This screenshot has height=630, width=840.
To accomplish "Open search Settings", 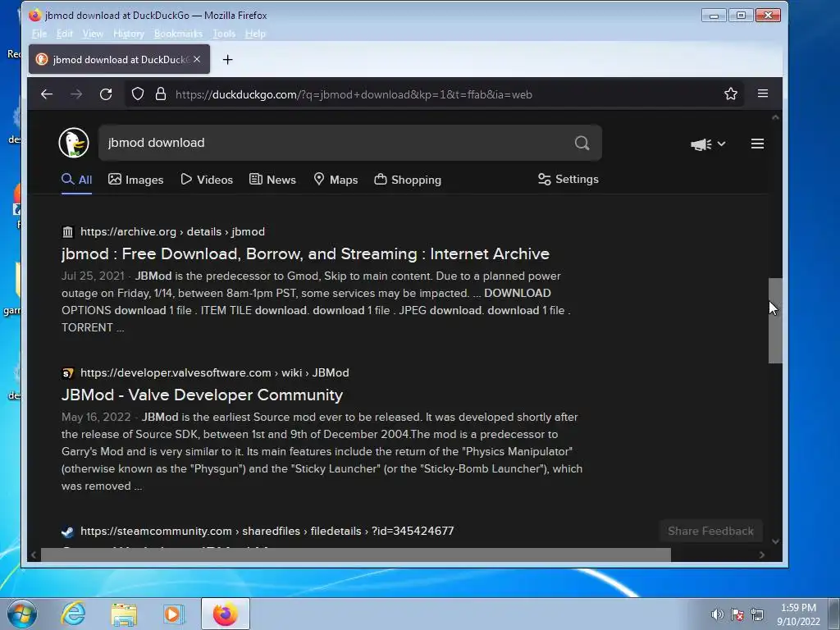I will 568,180.
